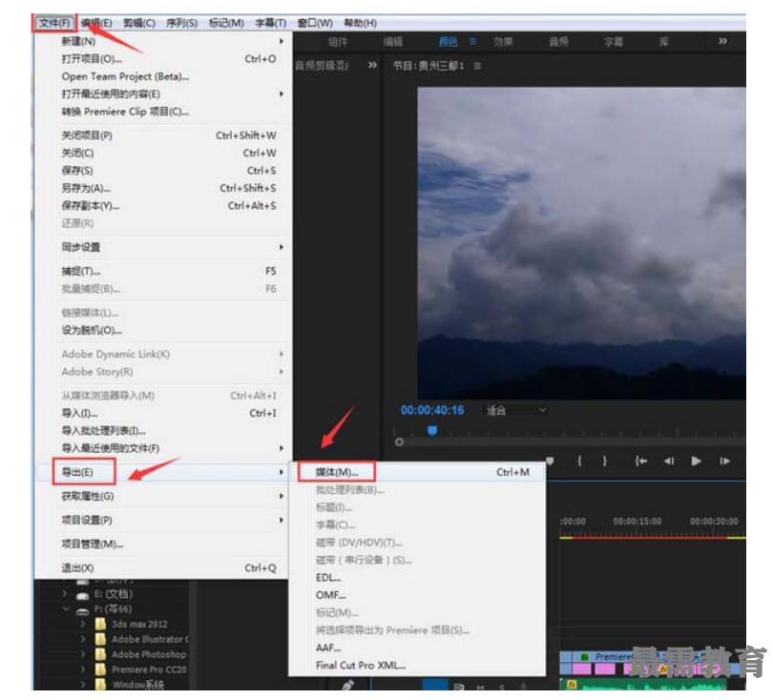The image size is (773, 700).
Task: Click the blue playhead on monitor scrubber
Action: (x=431, y=431)
